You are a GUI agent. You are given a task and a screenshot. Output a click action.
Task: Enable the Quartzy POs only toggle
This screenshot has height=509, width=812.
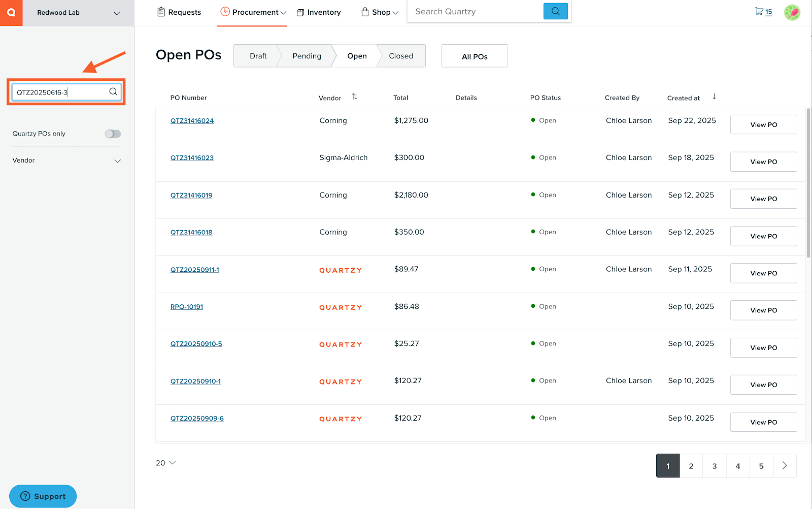pyautogui.click(x=113, y=134)
